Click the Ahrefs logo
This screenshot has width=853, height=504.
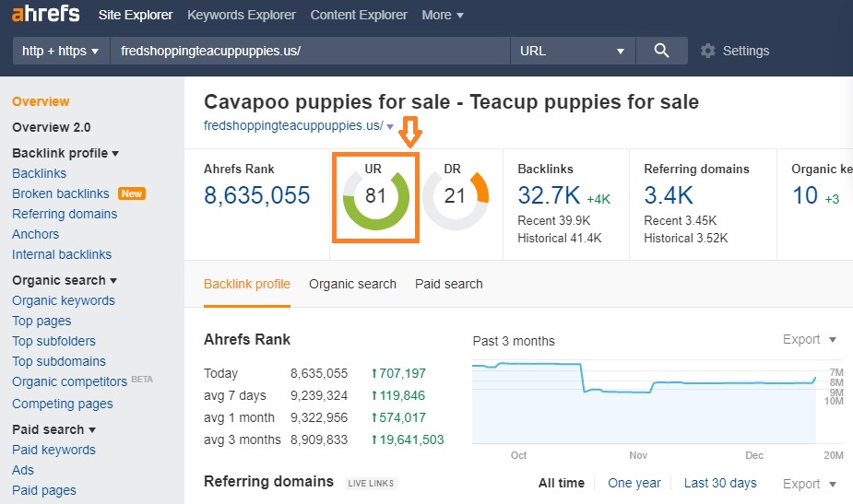point(45,15)
